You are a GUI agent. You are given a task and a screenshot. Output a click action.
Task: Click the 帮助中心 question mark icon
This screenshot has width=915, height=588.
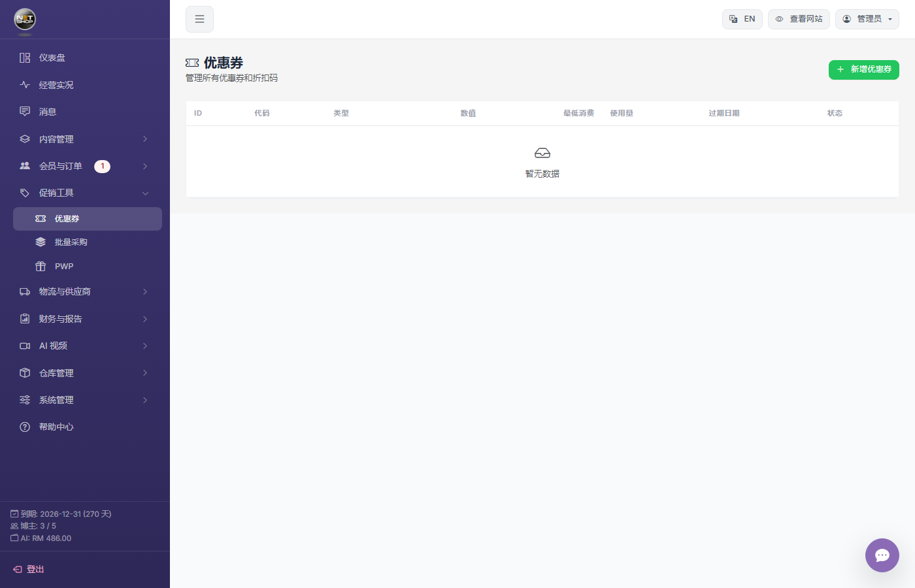tap(25, 427)
